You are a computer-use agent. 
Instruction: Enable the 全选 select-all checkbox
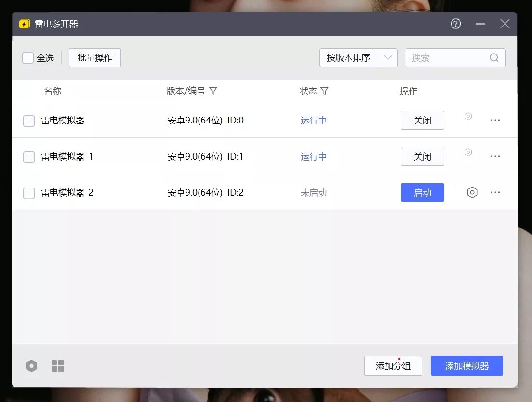(27, 57)
